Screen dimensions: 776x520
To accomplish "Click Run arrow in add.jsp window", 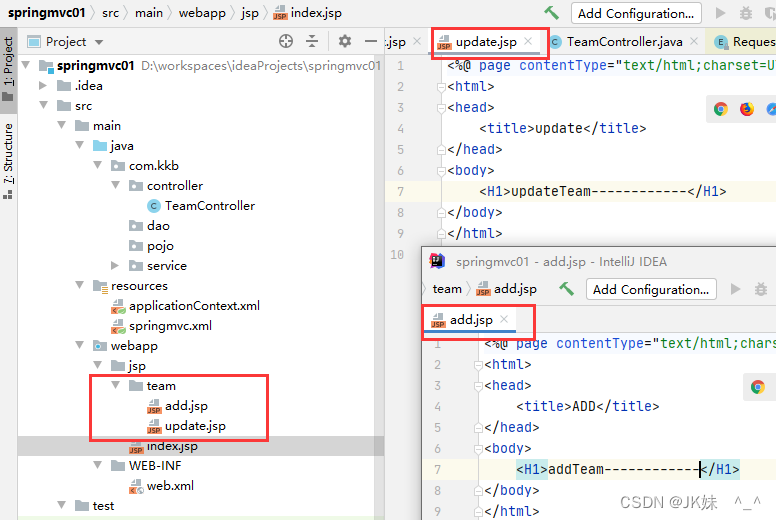I will (x=735, y=289).
